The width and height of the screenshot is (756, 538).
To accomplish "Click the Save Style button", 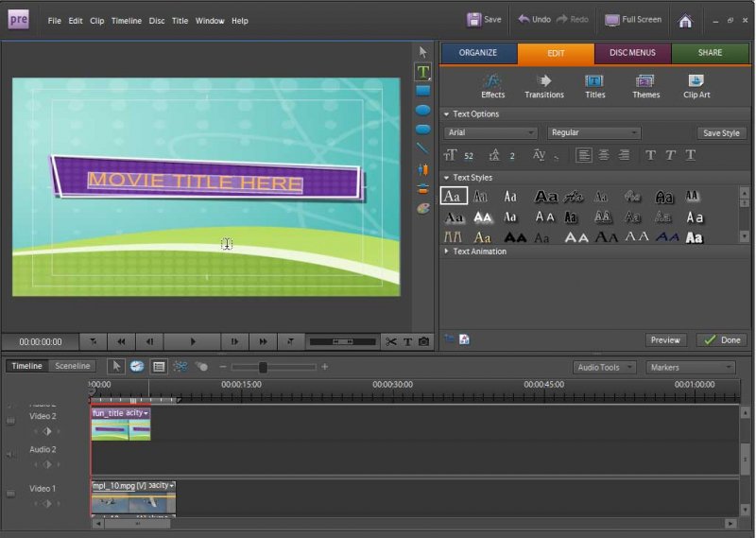I will [x=722, y=133].
